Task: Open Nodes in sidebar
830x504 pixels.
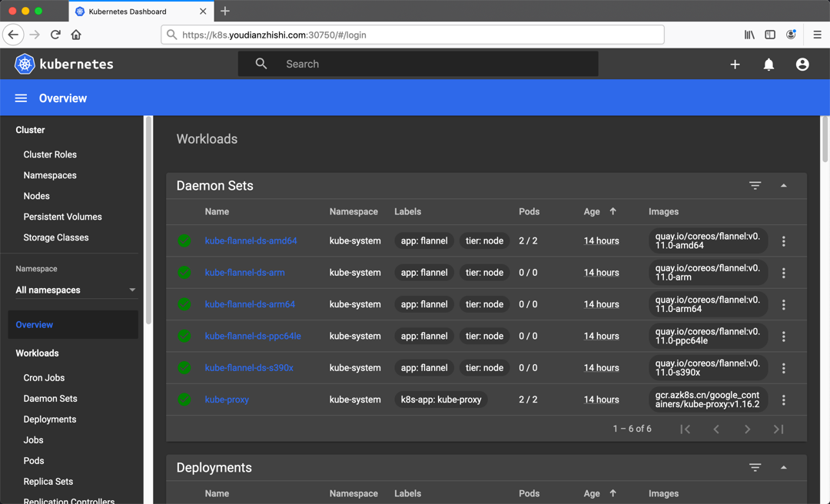Action: pos(37,196)
